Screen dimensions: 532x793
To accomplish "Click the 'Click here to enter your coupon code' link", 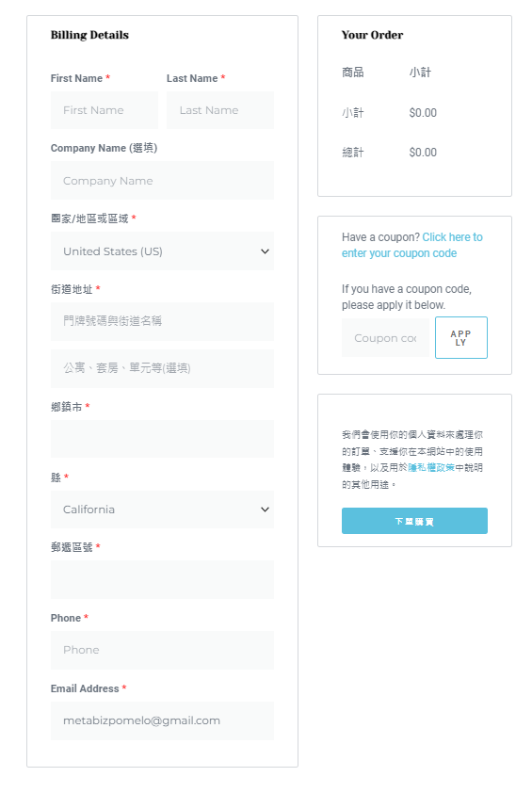I will [412, 245].
